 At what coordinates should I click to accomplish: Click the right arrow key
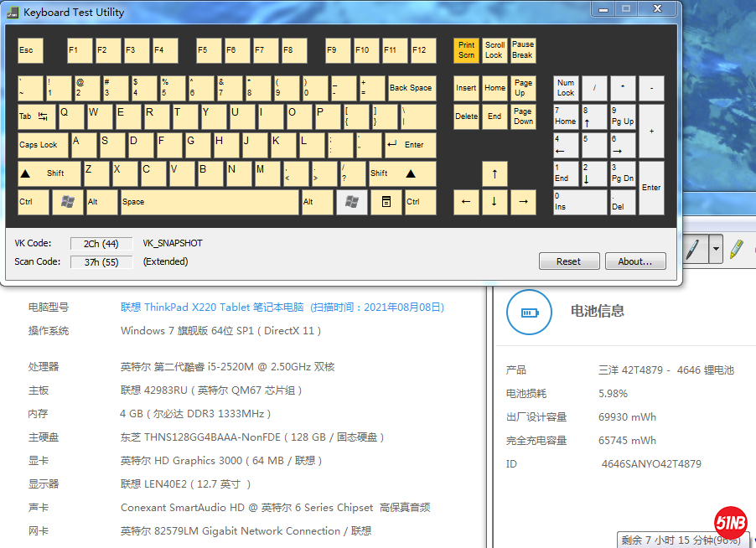[523, 202]
